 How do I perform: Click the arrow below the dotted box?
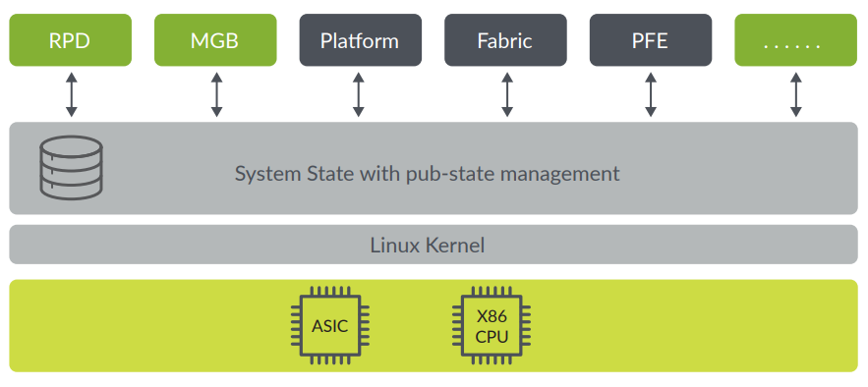(796, 94)
